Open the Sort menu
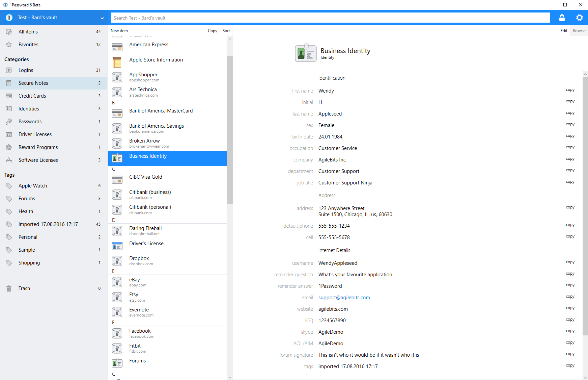The height and width of the screenshot is (380, 588). [226, 31]
